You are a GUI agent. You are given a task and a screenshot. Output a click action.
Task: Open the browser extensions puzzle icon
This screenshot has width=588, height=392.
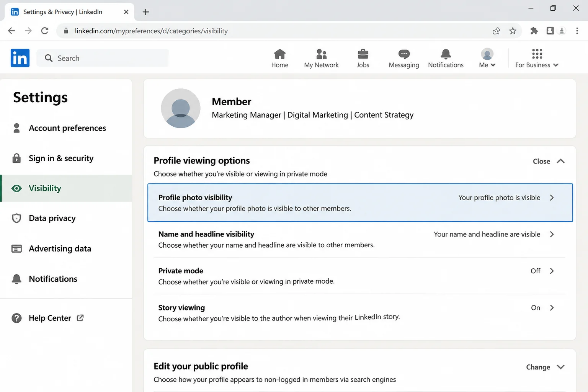pyautogui.click(x=534, y=31)
